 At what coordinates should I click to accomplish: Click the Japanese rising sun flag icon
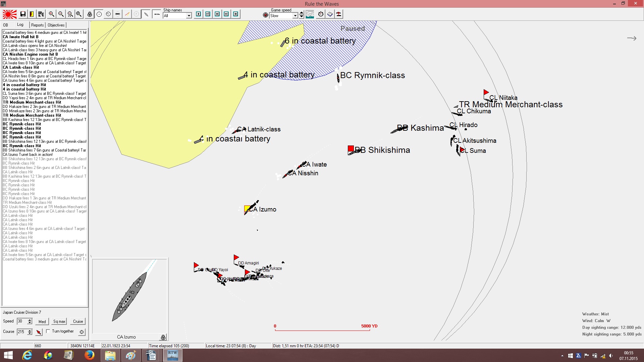pyautogui.click(x=10, y=14)
